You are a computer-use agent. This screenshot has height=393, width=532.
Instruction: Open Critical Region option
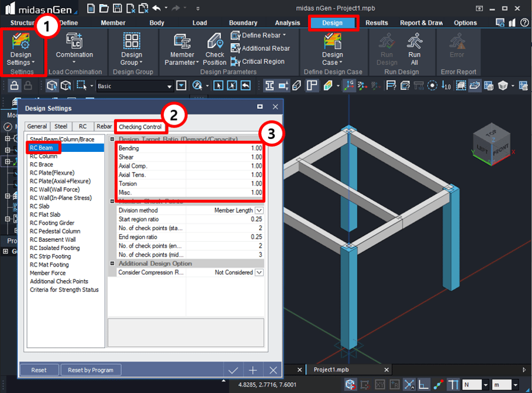tap(258, 61)
